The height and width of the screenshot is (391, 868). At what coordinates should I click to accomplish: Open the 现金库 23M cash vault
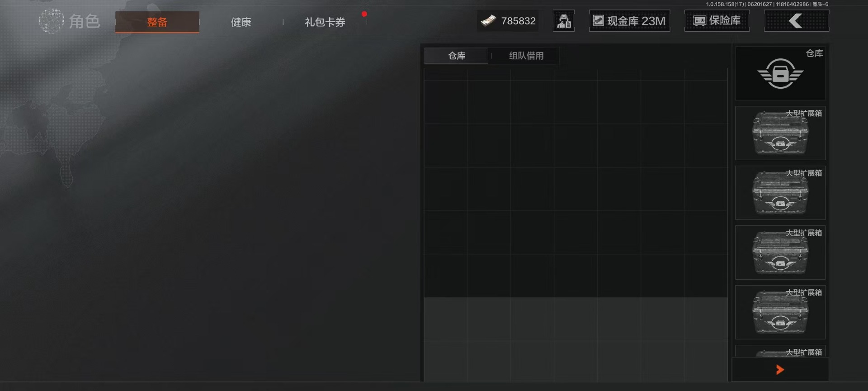(x=629, y=21)
